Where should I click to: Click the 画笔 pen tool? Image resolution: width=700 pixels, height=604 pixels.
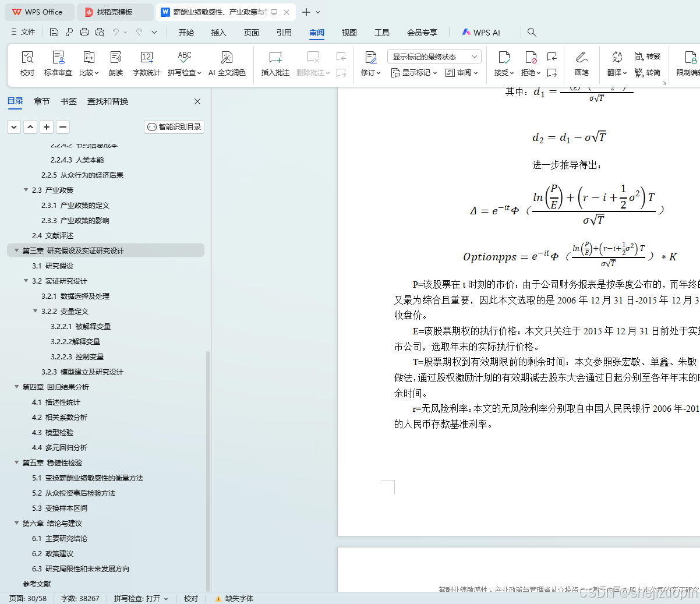click(x=582, y=63)
